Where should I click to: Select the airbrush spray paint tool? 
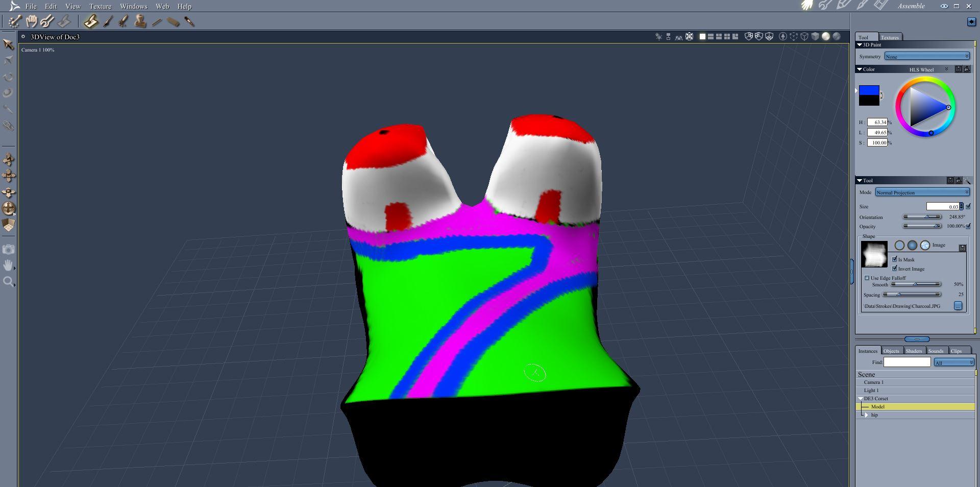[x=123, y=21]
